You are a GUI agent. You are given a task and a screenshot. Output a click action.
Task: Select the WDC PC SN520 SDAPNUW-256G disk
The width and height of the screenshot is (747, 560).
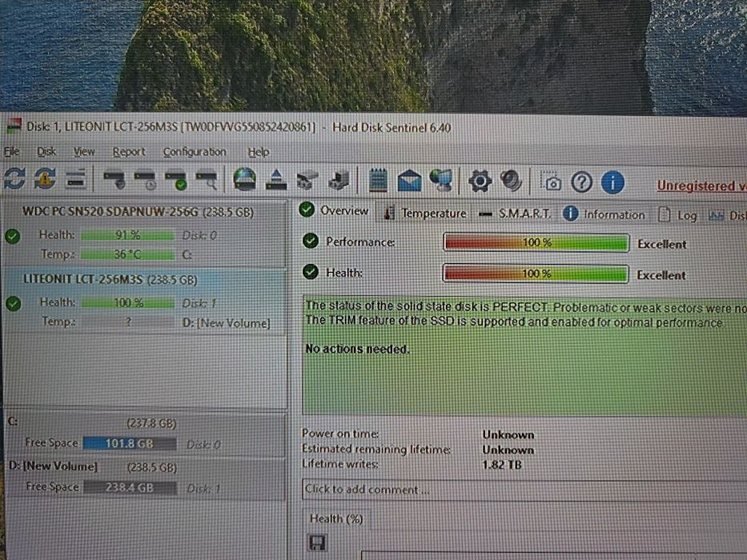[144, 233]
